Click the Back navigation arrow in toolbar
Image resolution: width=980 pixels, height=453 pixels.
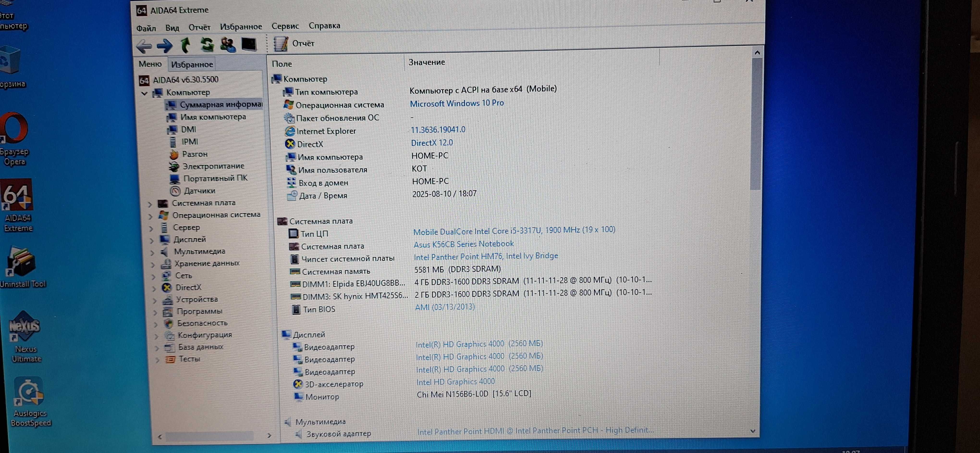144,46
